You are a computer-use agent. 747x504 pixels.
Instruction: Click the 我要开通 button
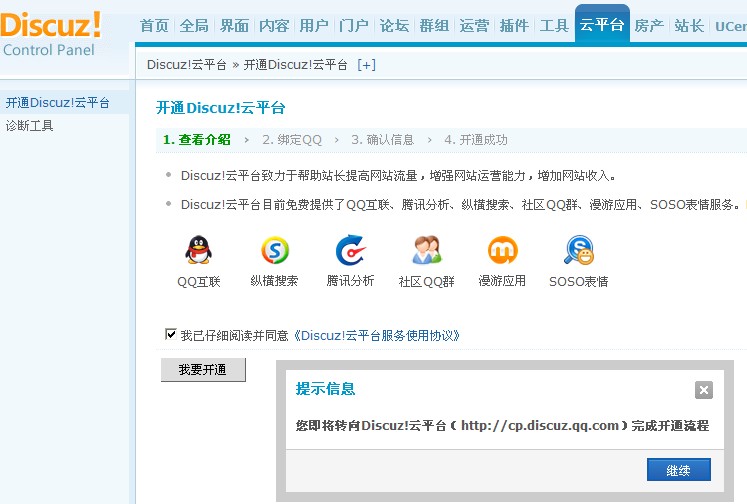click(x=203, y=370)
